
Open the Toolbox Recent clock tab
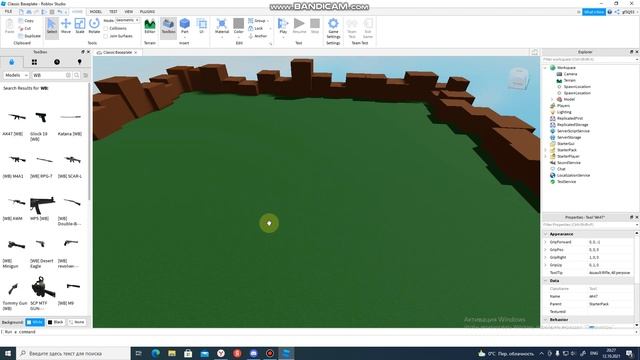coord(57,62)
